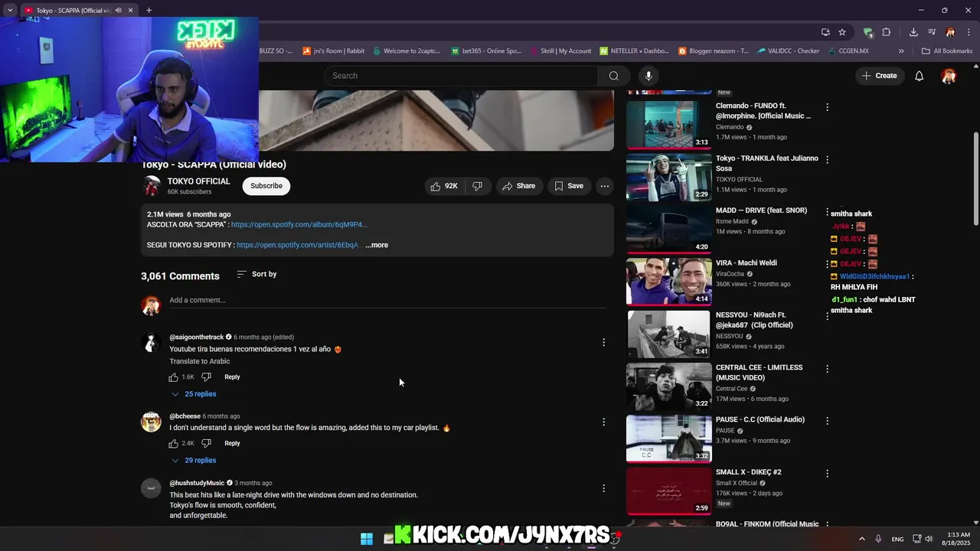
Task: Open the All Bookmarks folder
Action: point(946,51)
